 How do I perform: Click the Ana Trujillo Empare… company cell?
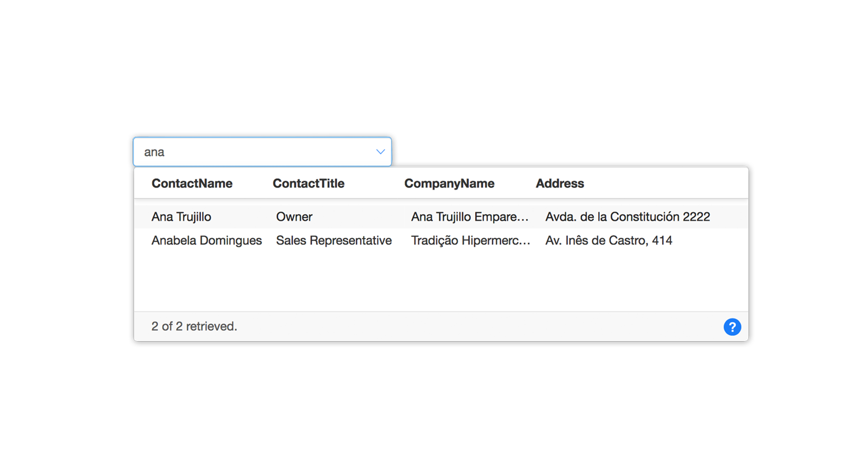(x=469, y=217)
